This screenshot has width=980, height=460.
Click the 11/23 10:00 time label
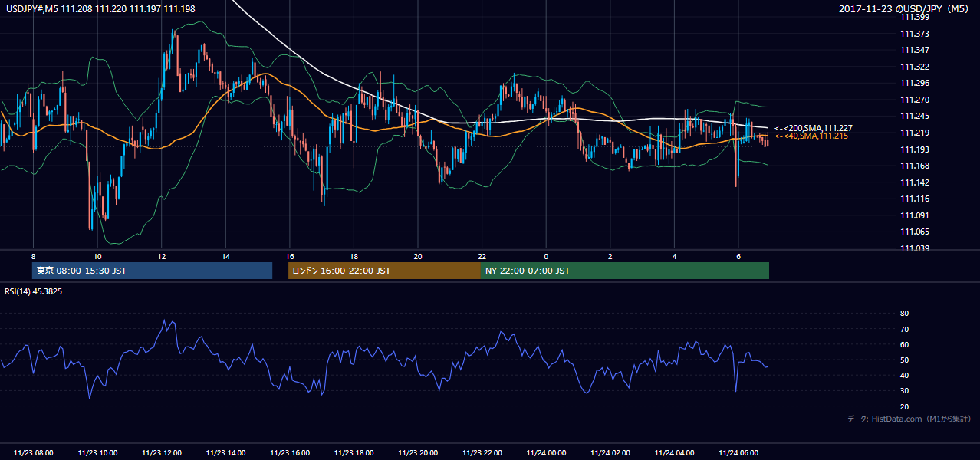tap(97, 453)
